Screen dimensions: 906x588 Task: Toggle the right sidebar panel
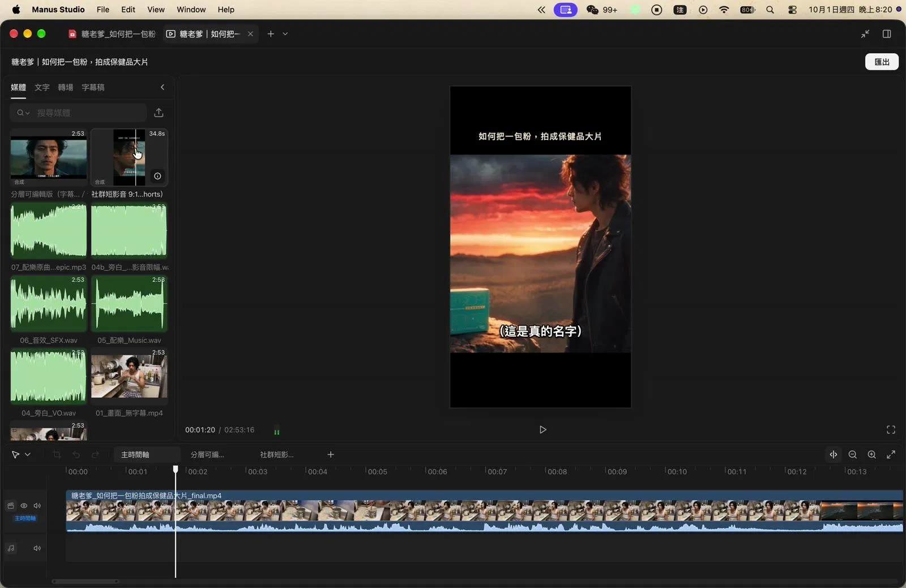click(887, 34)
